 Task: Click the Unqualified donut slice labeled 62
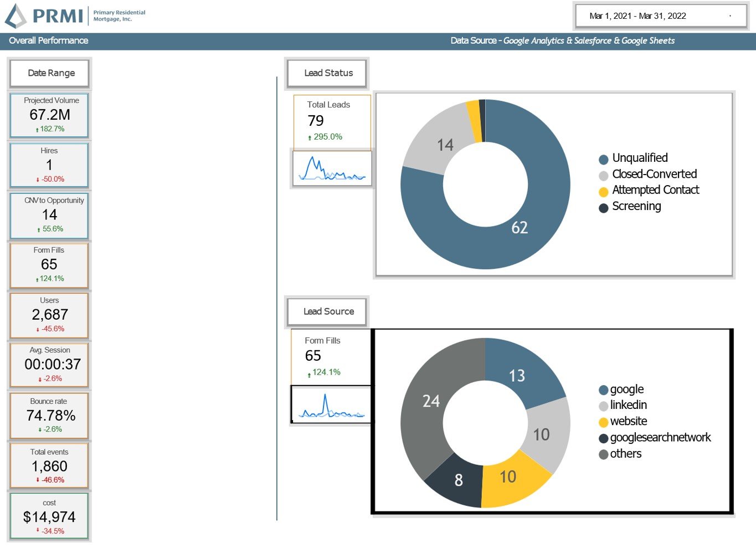tap(520, 228)
